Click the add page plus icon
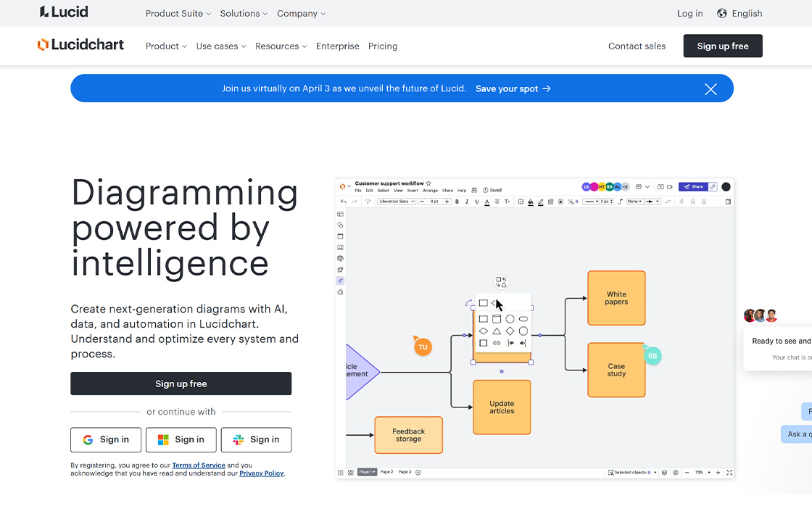 click(x=418, y=472)
